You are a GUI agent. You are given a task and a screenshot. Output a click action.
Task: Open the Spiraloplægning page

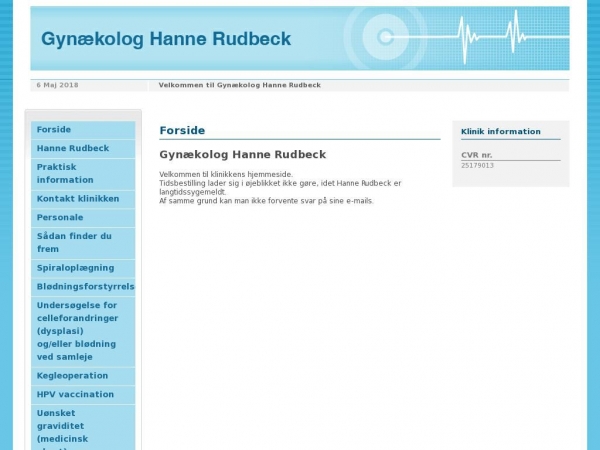click(83, 268)
